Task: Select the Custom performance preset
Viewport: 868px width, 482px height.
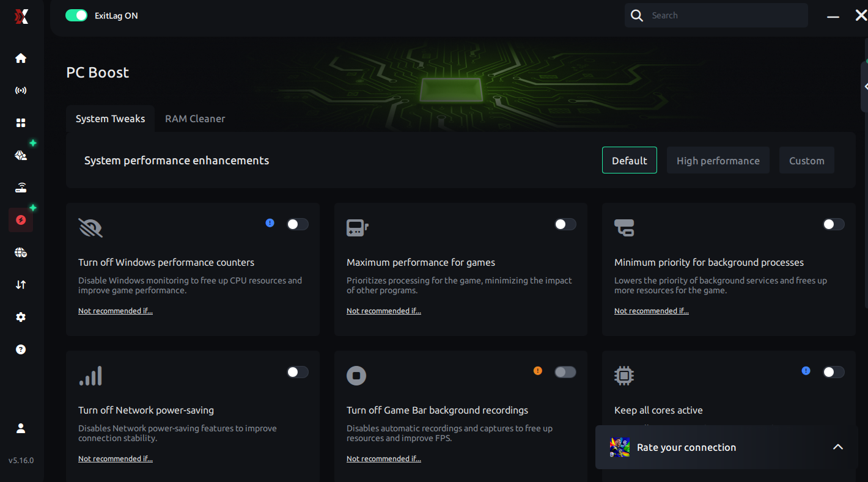Action: coord(807,160)
